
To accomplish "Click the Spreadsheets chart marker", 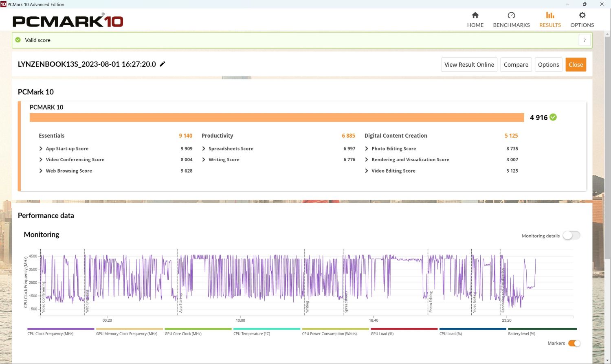I will coord(346,302).
